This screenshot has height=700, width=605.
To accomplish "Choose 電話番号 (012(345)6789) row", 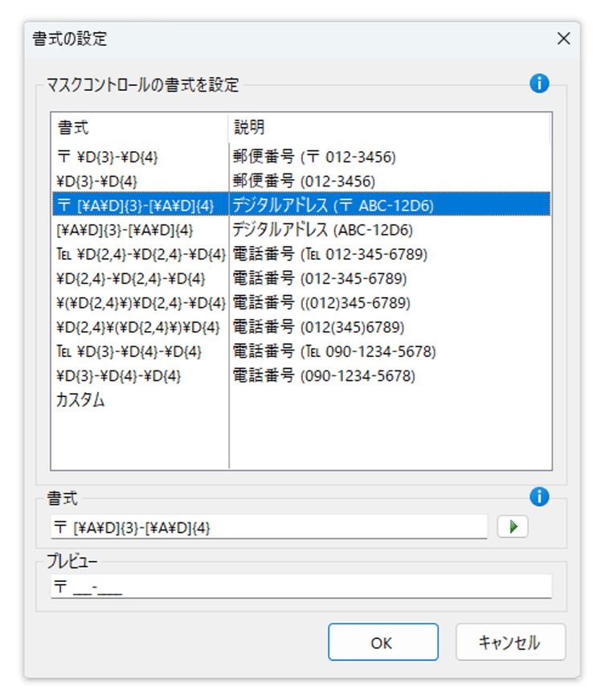I will (301, 327).
